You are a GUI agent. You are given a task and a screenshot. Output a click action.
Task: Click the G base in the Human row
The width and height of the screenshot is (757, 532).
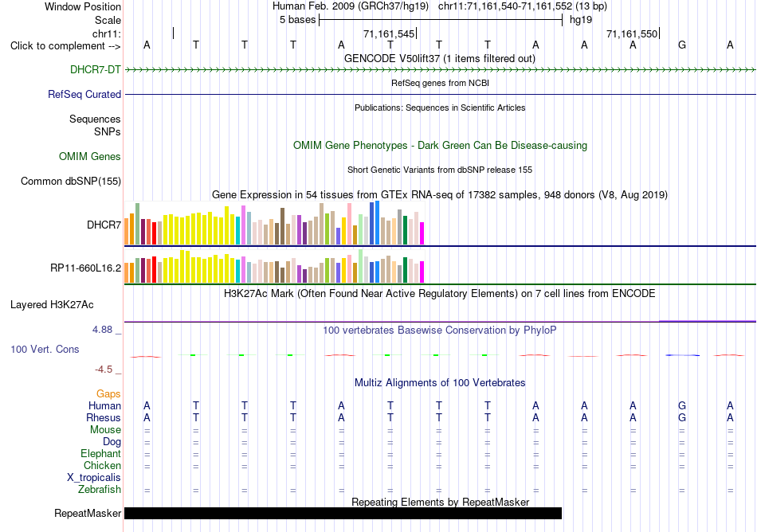(x=681, y=406)
